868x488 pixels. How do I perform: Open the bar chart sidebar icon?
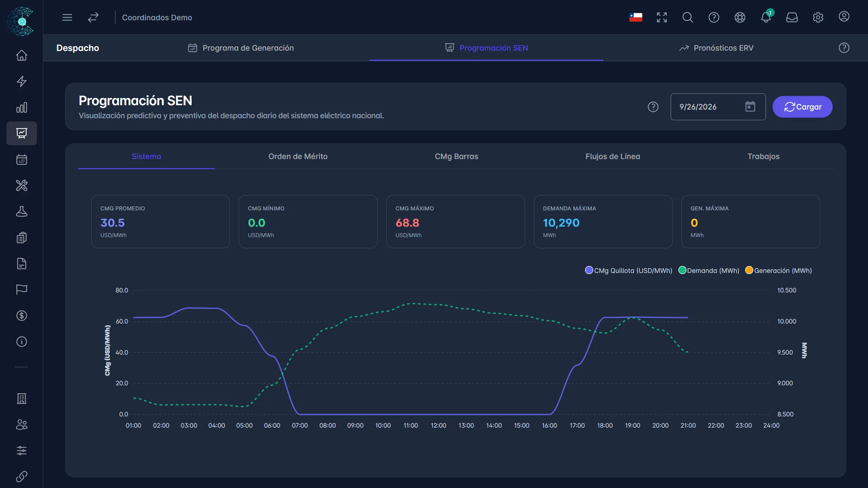click(x=22, y=107)
